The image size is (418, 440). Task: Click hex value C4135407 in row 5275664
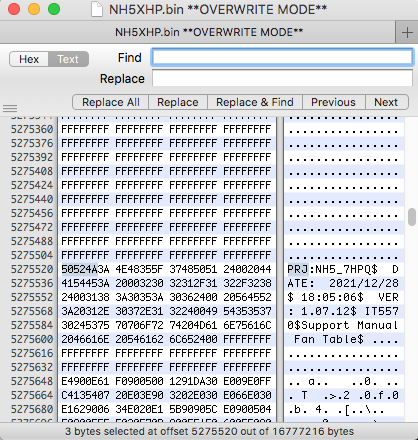85,395
